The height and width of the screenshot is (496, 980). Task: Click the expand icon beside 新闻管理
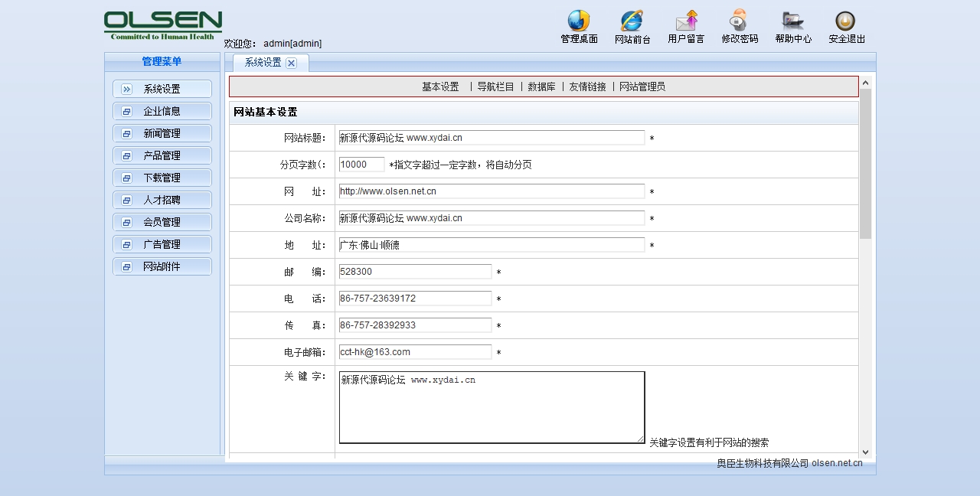tap(127, 134)
